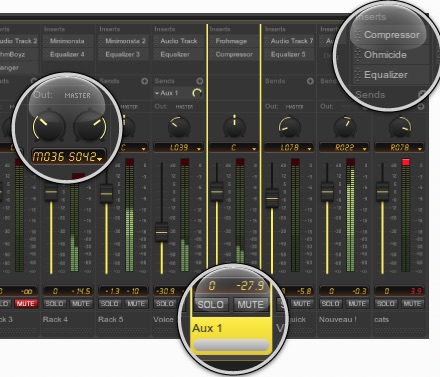
Task: Unmute the red MUTE button on Rack 3
Action: pyautogui.click(x=26, y=304)
